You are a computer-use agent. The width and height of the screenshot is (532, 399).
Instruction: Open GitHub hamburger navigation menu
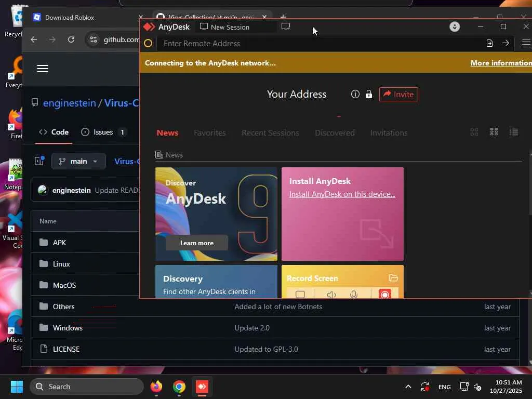(43, 69)
